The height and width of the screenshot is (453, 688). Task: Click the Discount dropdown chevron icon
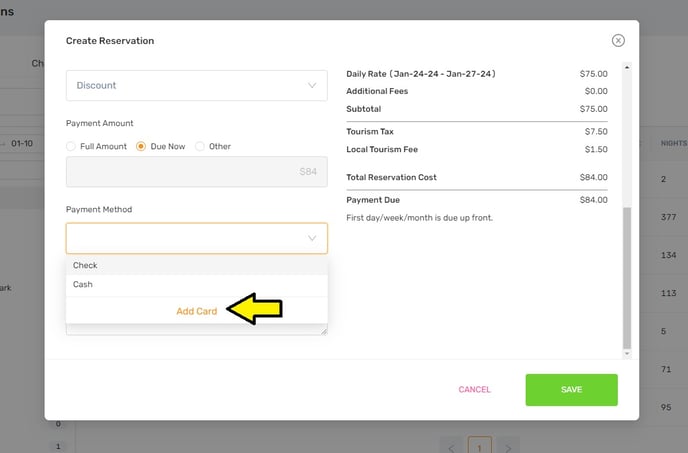click(312, 85)
